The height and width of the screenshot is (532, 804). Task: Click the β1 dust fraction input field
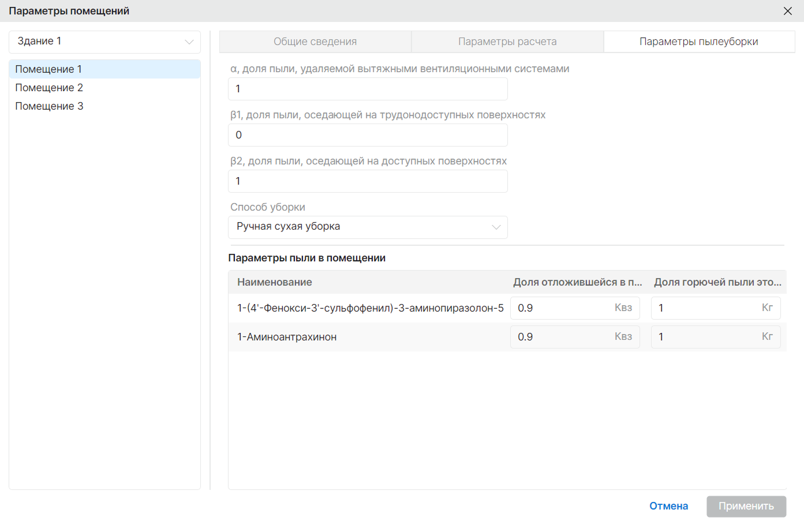[x=368, y=135]
